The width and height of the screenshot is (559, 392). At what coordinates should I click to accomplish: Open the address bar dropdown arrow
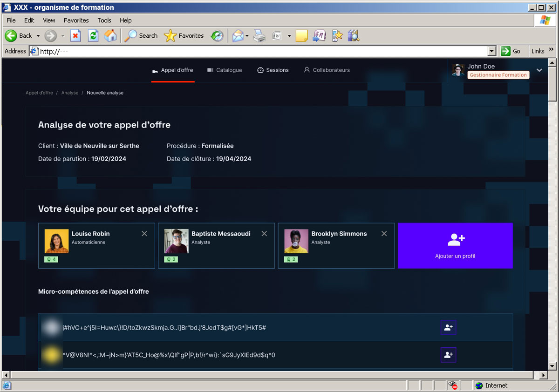click(491, 51)
